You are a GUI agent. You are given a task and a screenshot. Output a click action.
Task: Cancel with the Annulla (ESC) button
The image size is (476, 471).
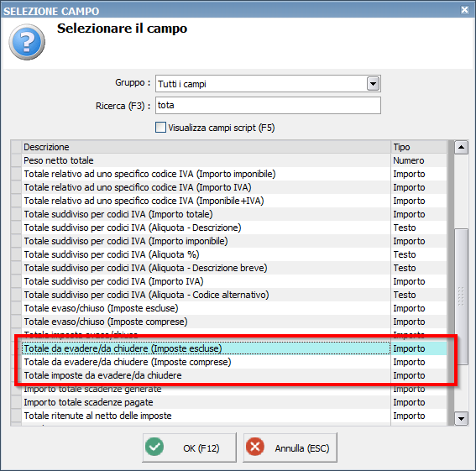pyautogui.click(x=290, y=447)
